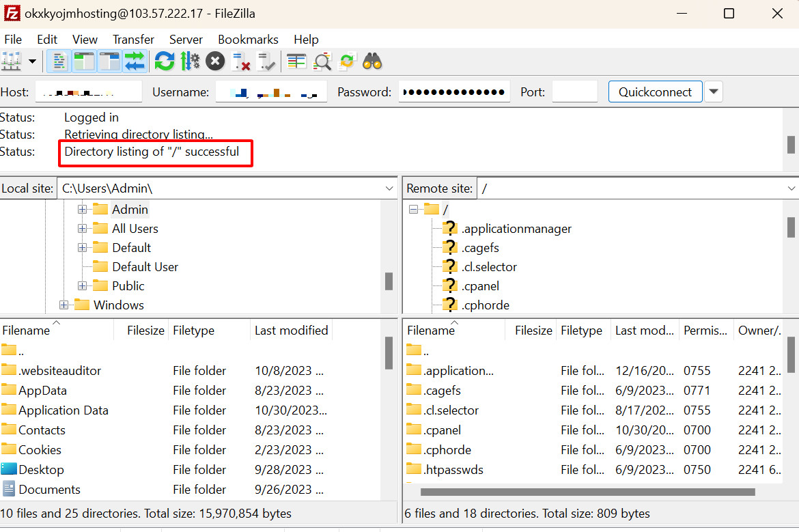Disconnect from current server icon
The image size is (799, 532).
point(241,61)
